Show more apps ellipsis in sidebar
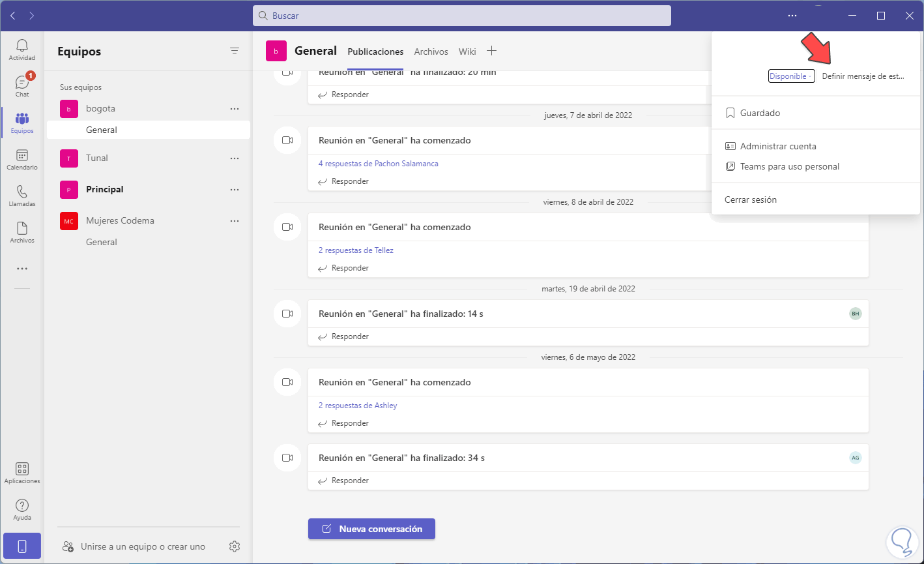 22,269
